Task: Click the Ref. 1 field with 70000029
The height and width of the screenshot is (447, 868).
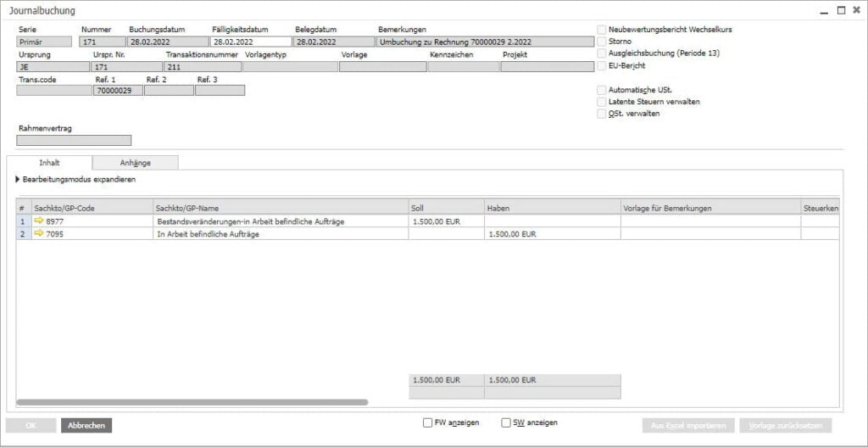Action: click(x=118, y=90)
